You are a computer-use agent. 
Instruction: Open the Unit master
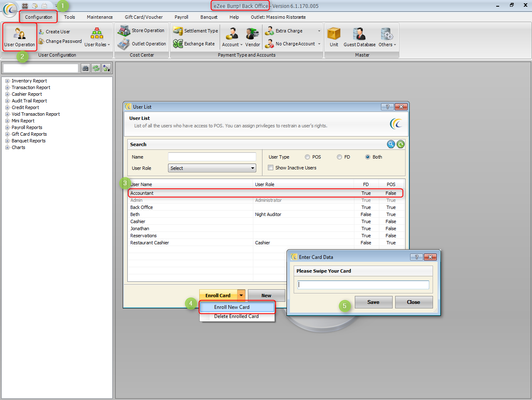334,37
